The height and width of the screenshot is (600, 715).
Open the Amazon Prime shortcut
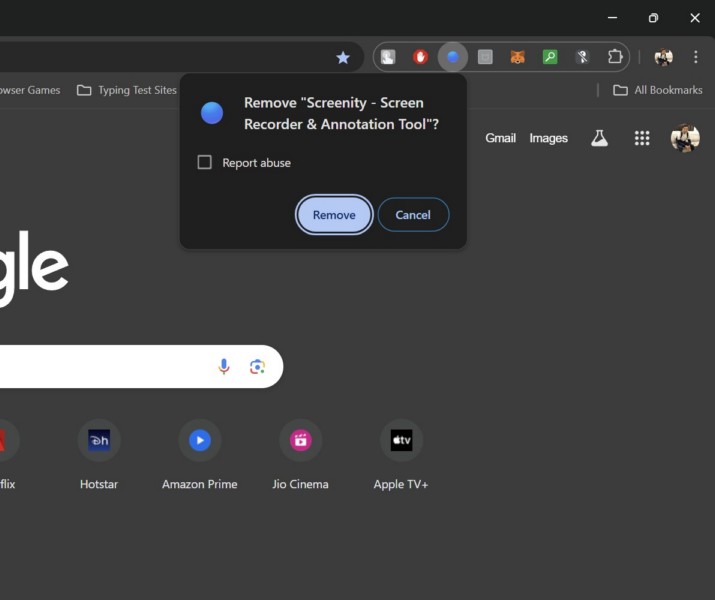point(200,440)
